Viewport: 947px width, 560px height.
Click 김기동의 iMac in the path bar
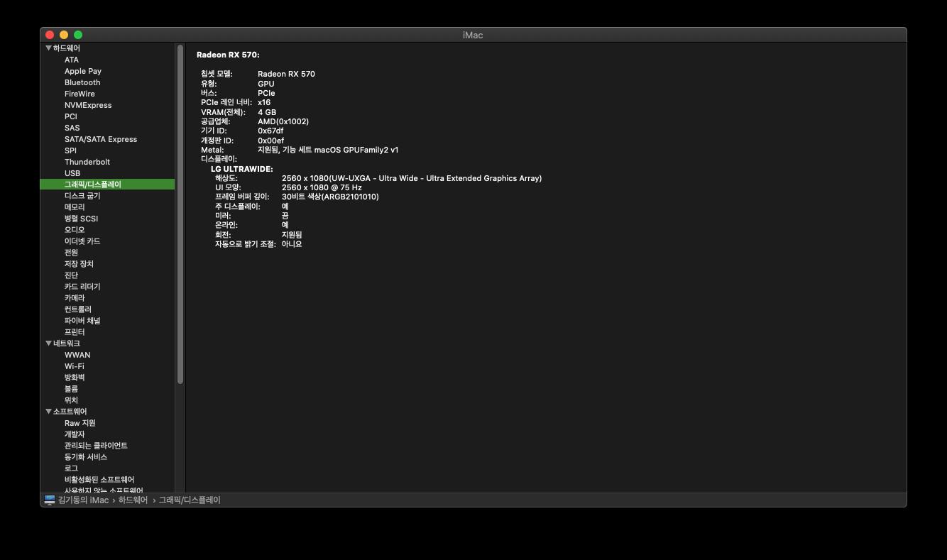click(x=84, y=500)
